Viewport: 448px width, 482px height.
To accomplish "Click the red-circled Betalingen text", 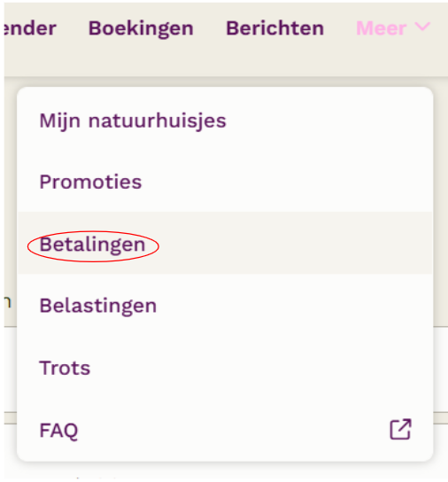I will 92,245.
